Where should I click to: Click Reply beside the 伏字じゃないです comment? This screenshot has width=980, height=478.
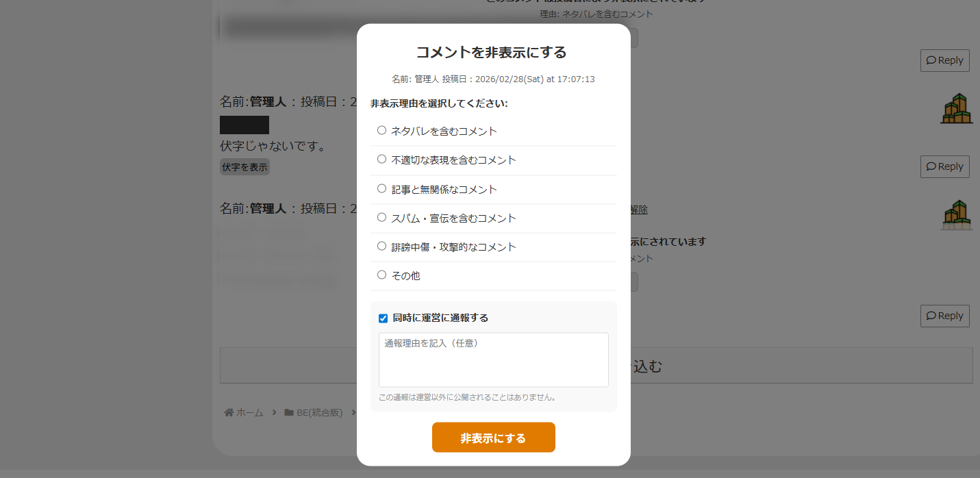coord(944,166)
